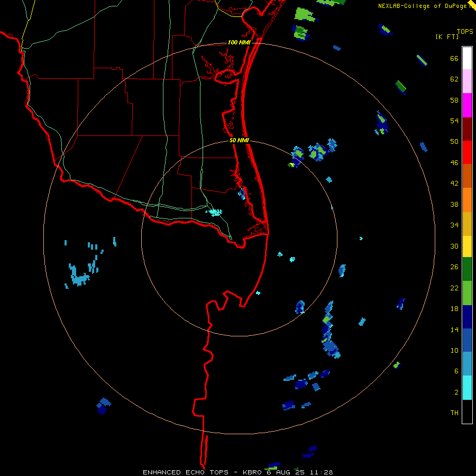The width and height of the screenshot is (476, 476).
Task: Click the cyan legend swatch near 2
Action: coord(467,388)
